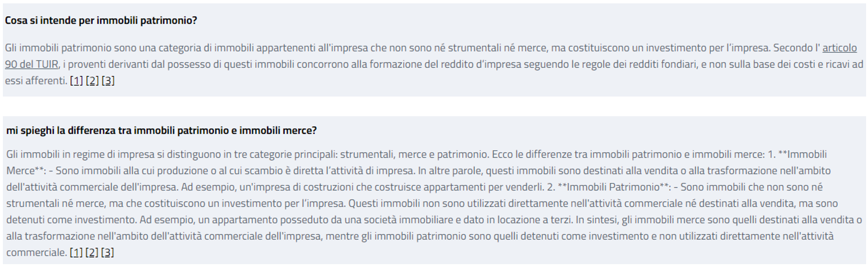Open citation [3] in the second answer

click(x=107, y=253)
